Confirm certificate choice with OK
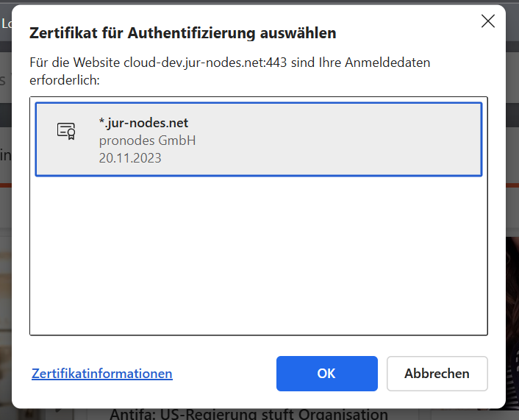Screen dimensions: 519x420 point(326,374)
